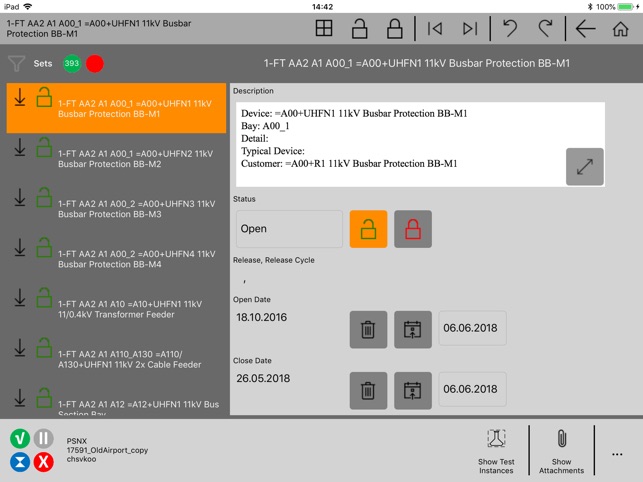Click the closed padlock toolbar icon
The width and height of the screenshot is (643, 482).
pyautogui.click(x=394, y=28)
